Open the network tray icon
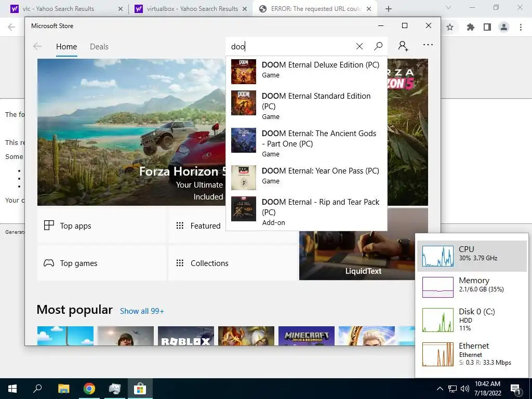The image size is (532, 399). point(453,389)
